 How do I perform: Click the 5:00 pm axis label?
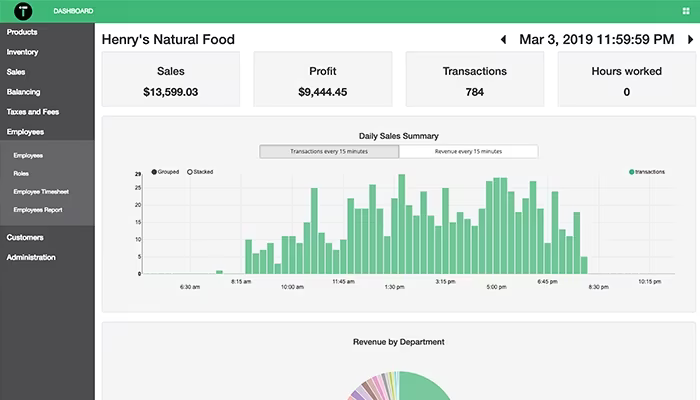[x=496, y=287]
